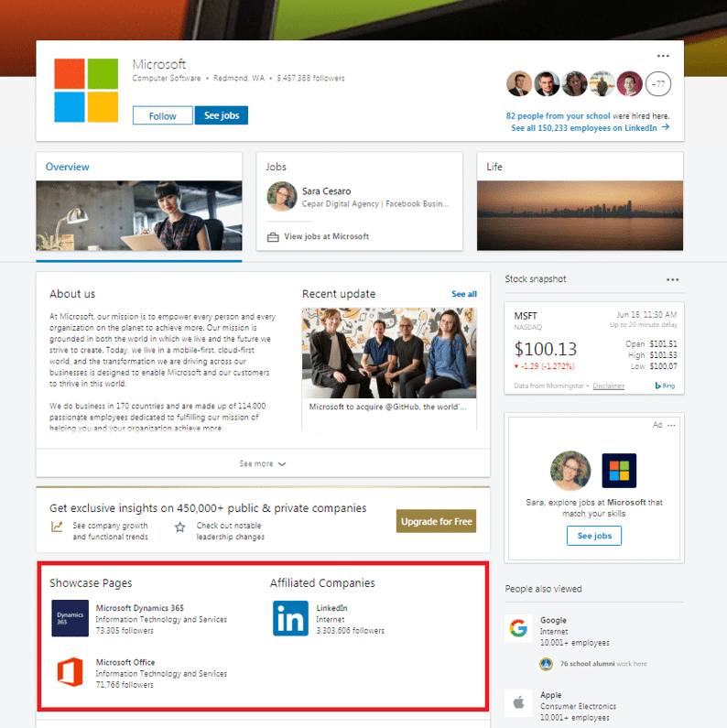This screenshot has height=728, width=727.
Task: Click the school alumni badge icon under Google
Action: [x=546, y=664]
